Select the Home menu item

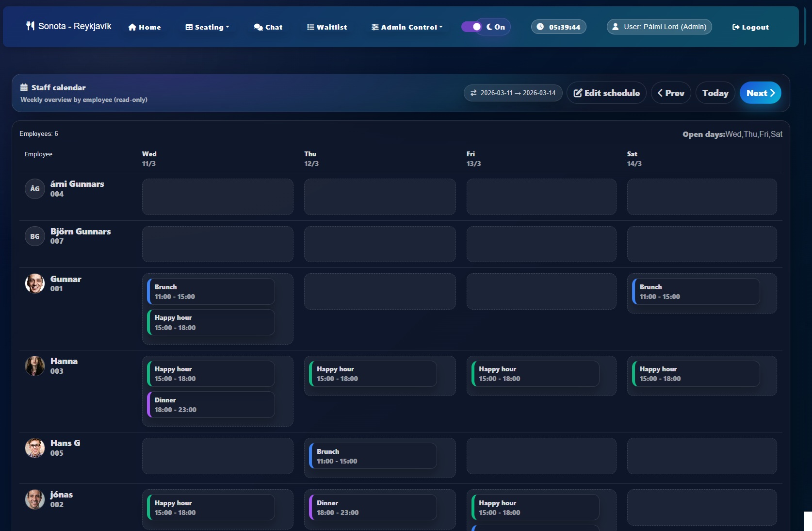[144, 27]
